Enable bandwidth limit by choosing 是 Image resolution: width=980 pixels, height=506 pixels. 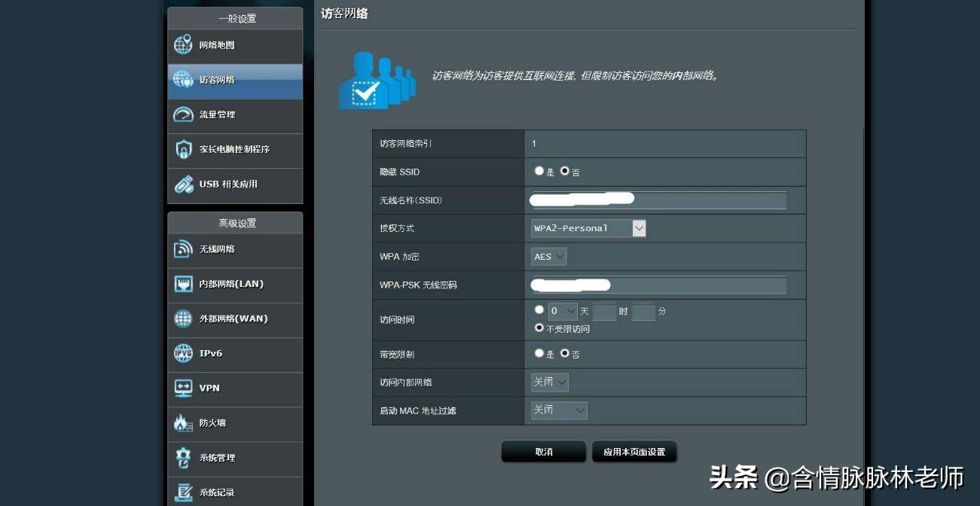point(539,353)
